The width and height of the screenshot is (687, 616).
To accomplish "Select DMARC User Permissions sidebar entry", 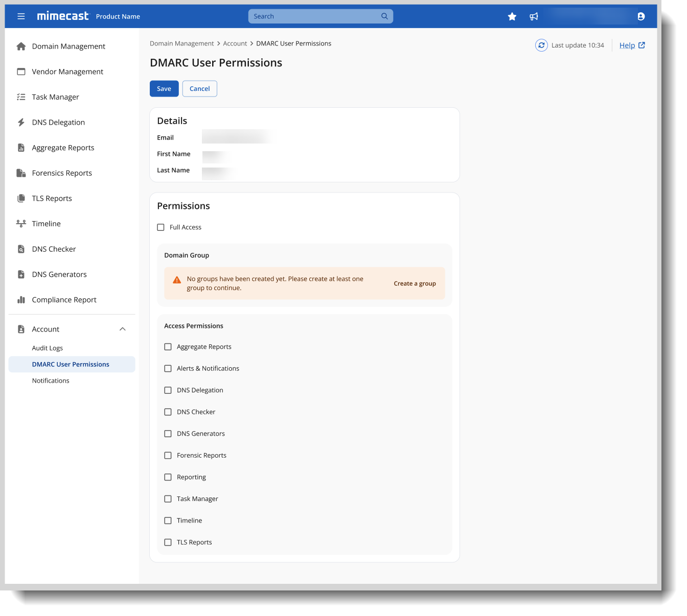I will coord(72,364).
